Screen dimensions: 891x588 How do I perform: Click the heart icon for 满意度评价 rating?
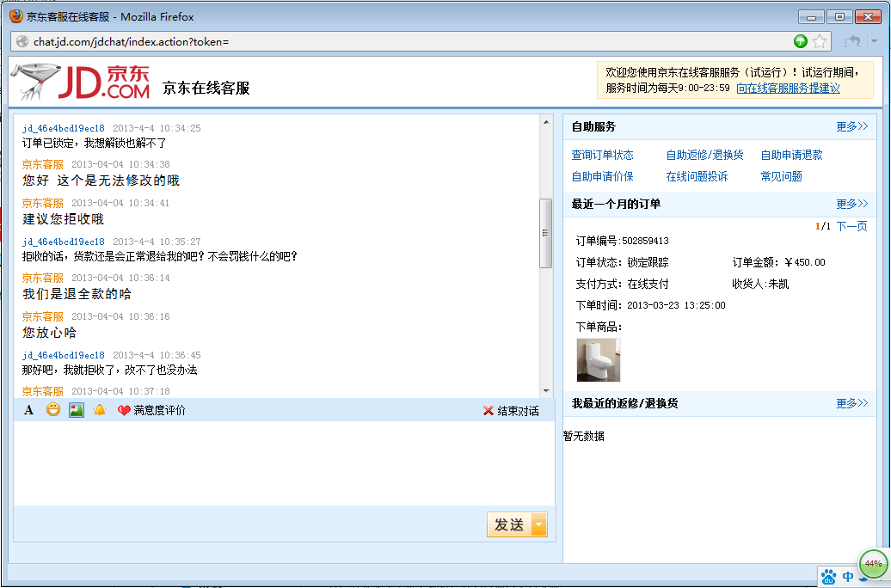coord(122,410)
